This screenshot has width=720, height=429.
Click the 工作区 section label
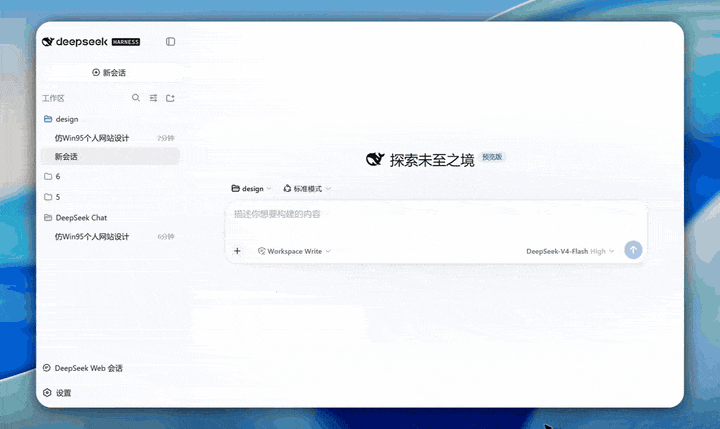tap(53, 98)
